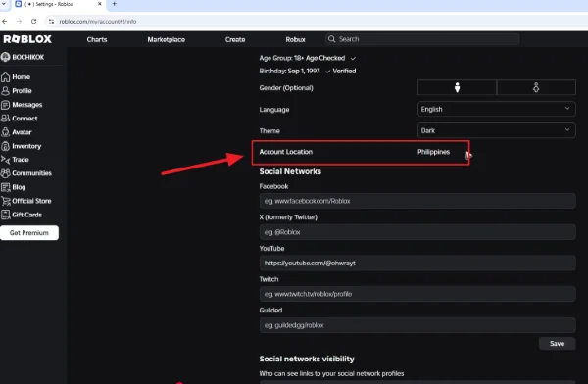Screen dimensions: 588x384
Task: Click the Gender (Optional) label
Action: [x=286, y=88]
